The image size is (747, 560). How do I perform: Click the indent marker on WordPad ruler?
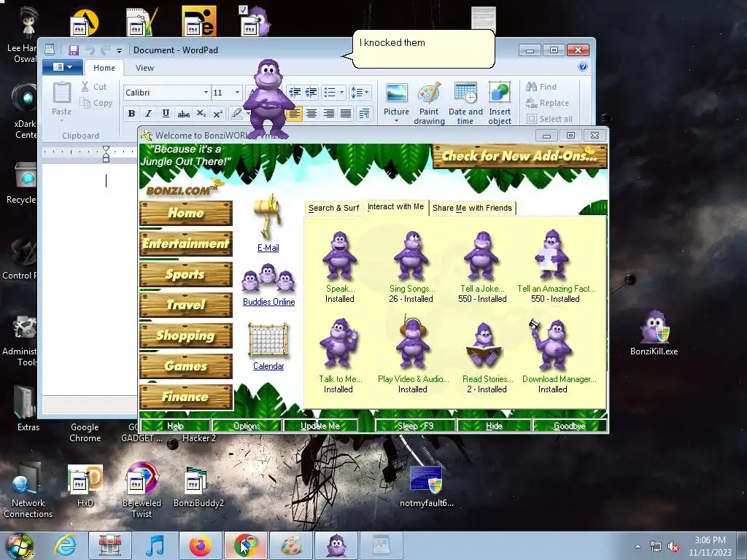(107, 155)
